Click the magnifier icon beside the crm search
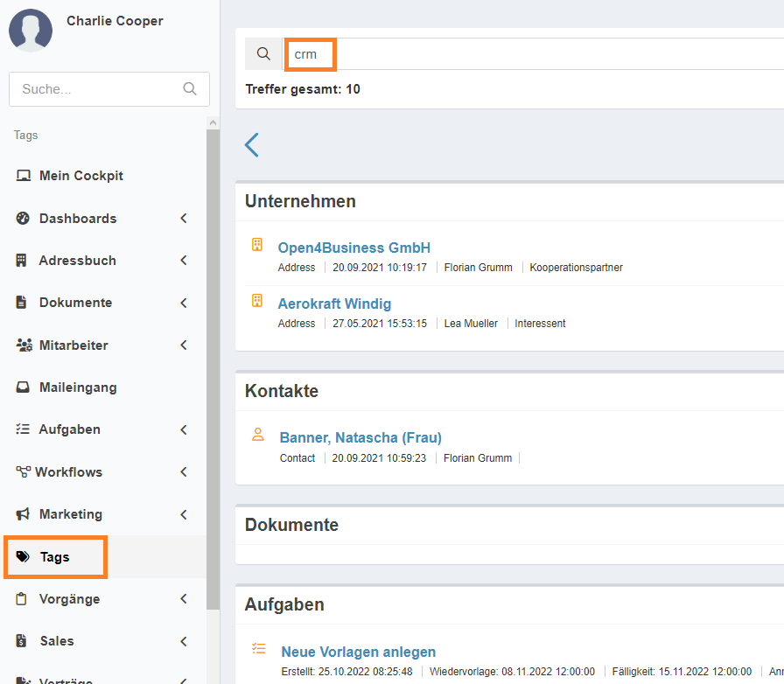The image size is (784, 684). point(263,54)
